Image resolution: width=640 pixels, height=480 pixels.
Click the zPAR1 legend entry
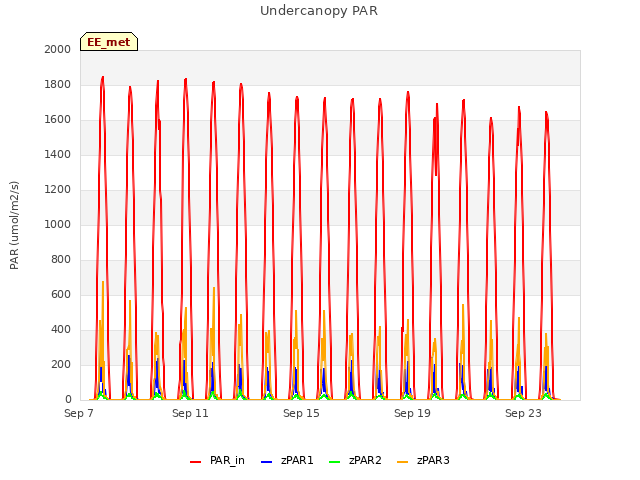tap(287, 460)
